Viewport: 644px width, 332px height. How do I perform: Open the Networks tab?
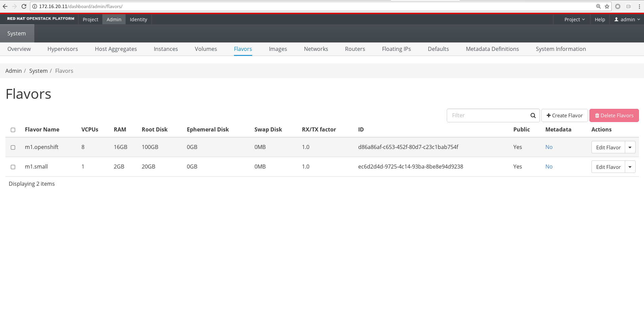tap(316, 49)
